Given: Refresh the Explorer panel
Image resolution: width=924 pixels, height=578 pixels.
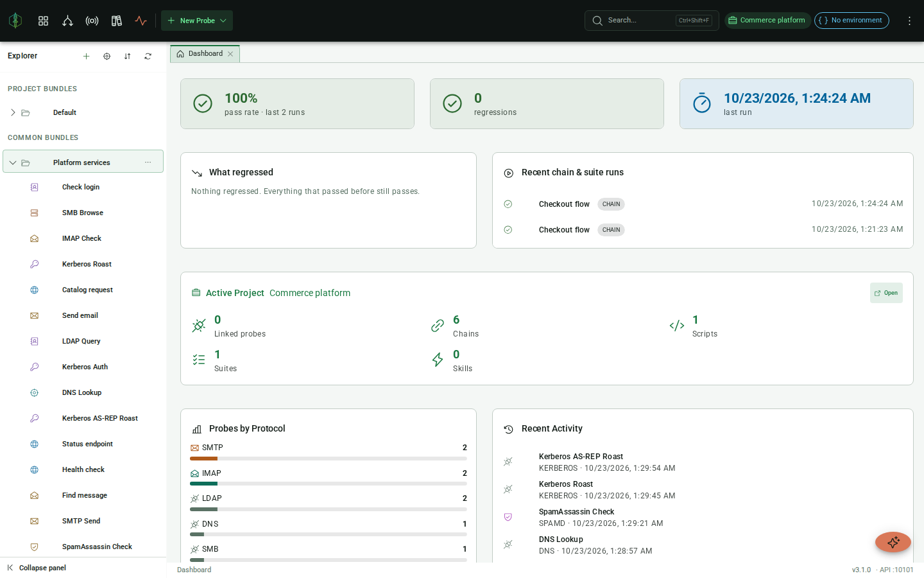Looking at the screenshot, I should coord(148,57).
